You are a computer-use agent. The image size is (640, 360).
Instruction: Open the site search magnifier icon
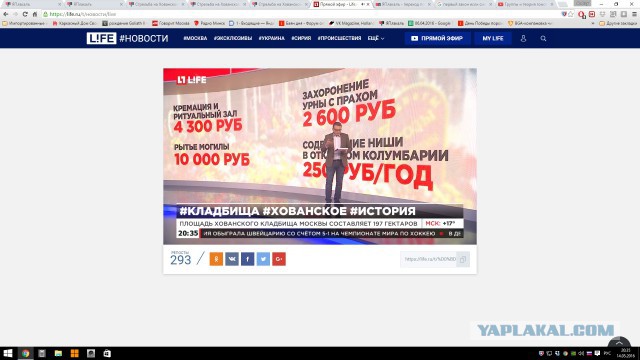tap(543, 38)
